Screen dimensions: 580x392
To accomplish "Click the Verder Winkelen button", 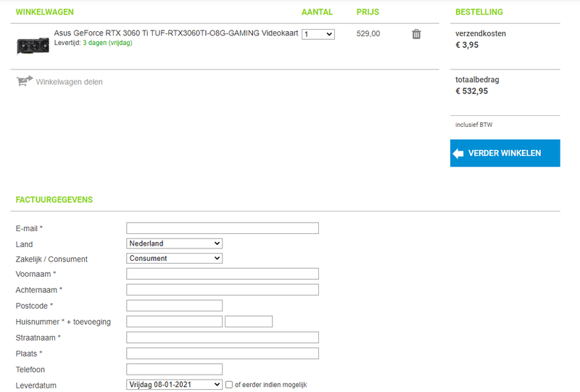I will (505, 153).
